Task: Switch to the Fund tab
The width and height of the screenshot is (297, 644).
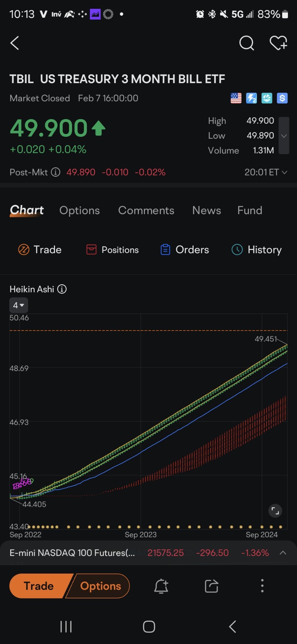Action: click(250, 210)
